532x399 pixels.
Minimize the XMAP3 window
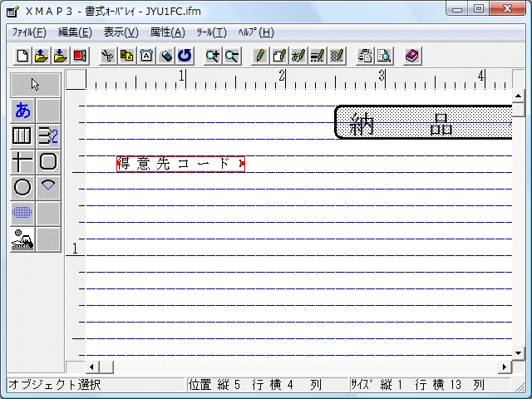point(457,9)
